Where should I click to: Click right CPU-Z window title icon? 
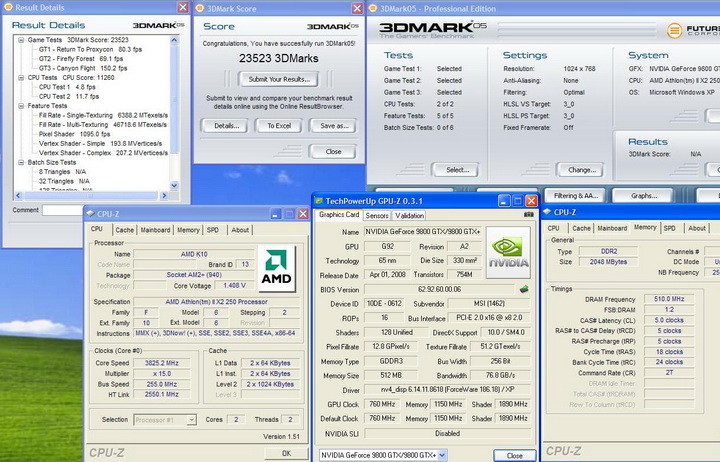pyautogui.click(x=547, y=212)
